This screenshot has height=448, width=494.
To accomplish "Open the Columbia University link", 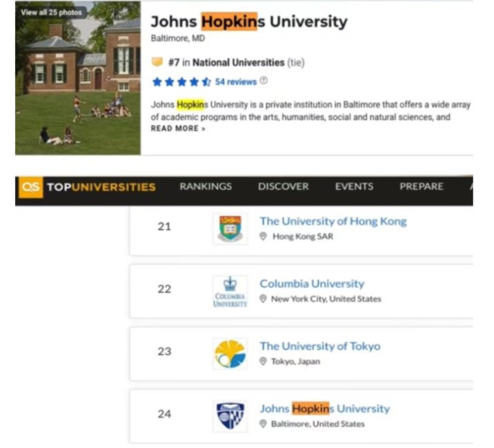I will pyautogui.click(x=312, y=284).
